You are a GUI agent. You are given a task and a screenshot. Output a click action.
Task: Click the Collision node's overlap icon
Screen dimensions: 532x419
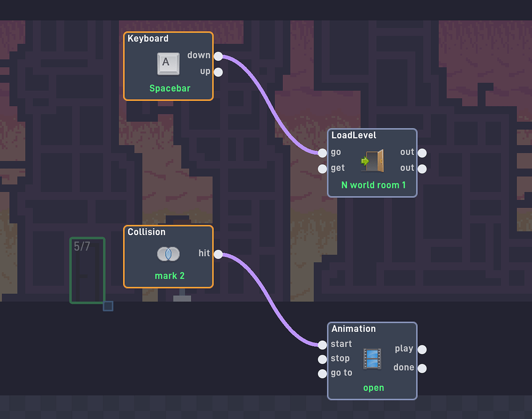click(168, 254)
